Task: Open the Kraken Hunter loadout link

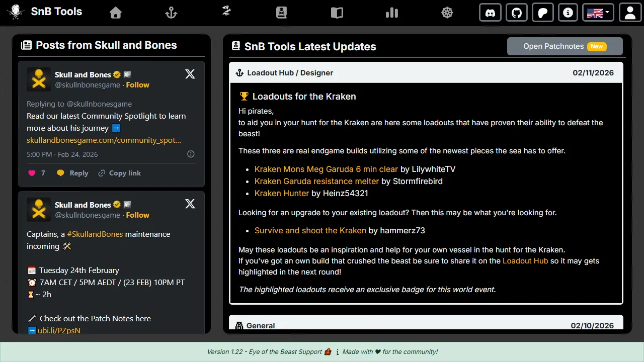Action: tap(281, 193)
